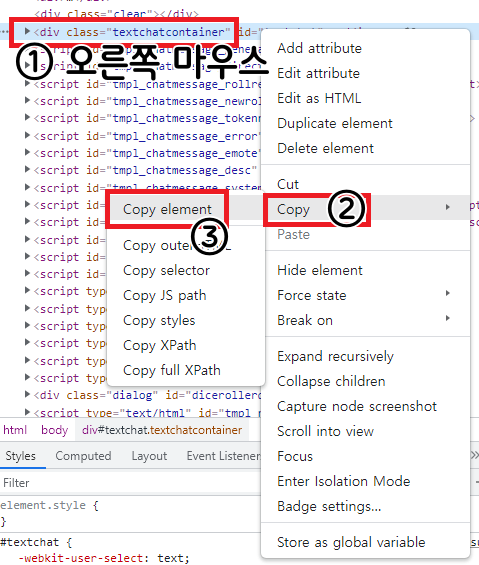Expand the tmpl_chatmessage_newroll script node

pos(27,101)
